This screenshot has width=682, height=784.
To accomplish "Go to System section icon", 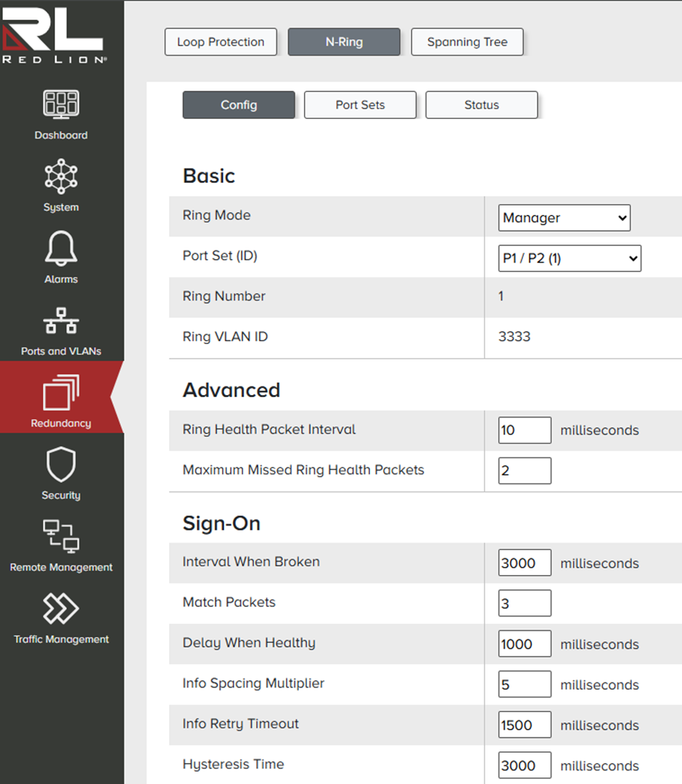I will coord(61,177).
